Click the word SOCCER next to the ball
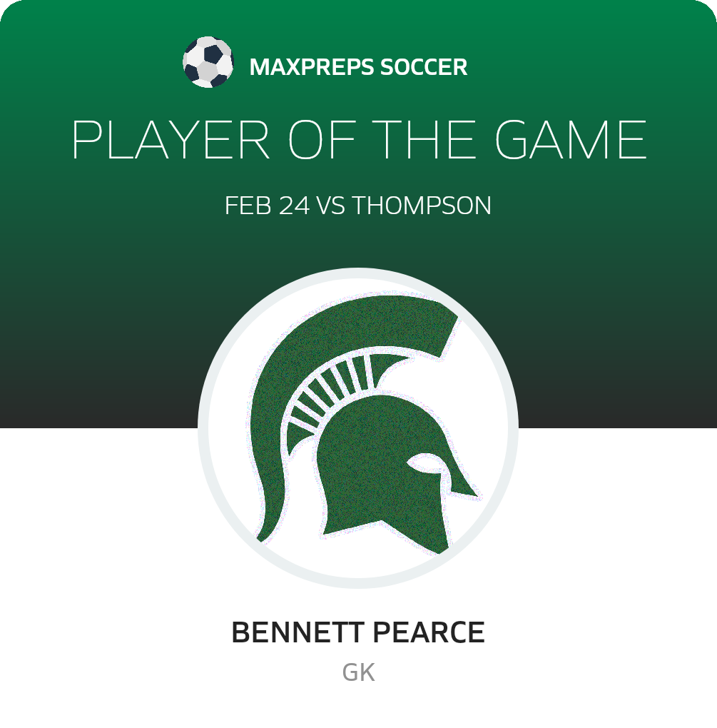The image size is (717, 728). (x=424, y=67)
